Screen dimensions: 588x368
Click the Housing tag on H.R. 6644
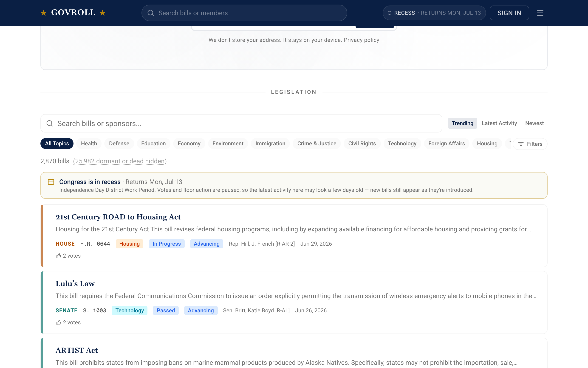coord(129,244)
